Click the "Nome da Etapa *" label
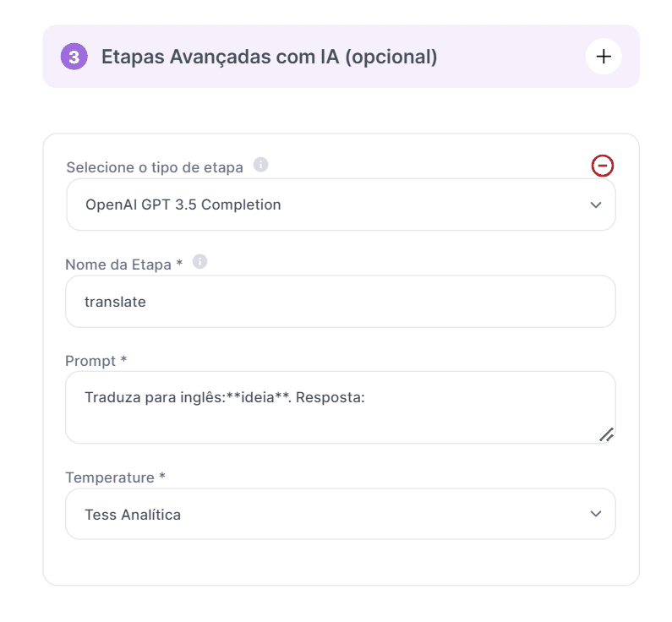This screenshot has height=622, width=672. (x=123, y=265)
